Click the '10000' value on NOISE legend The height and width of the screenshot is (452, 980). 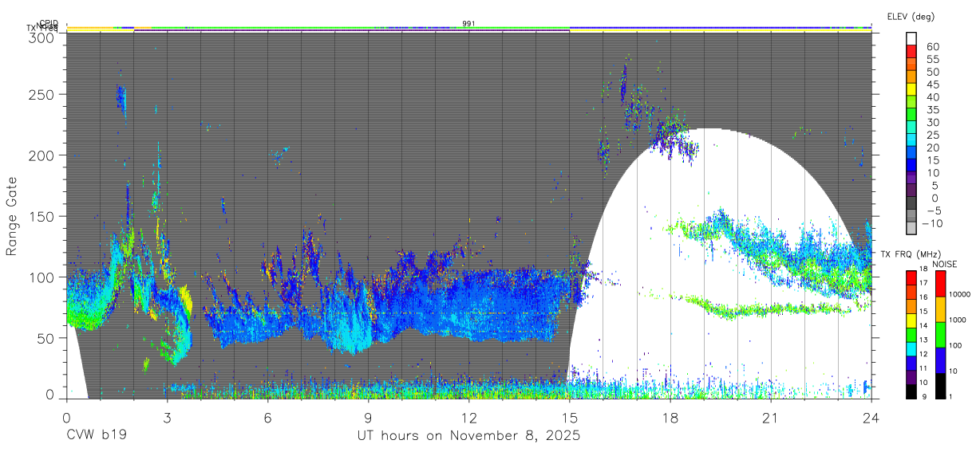958,294
